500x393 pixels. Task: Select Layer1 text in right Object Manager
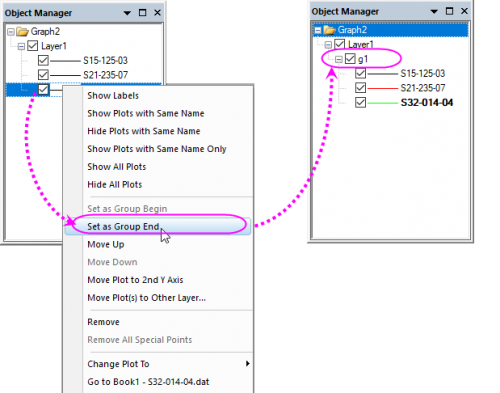361,44
